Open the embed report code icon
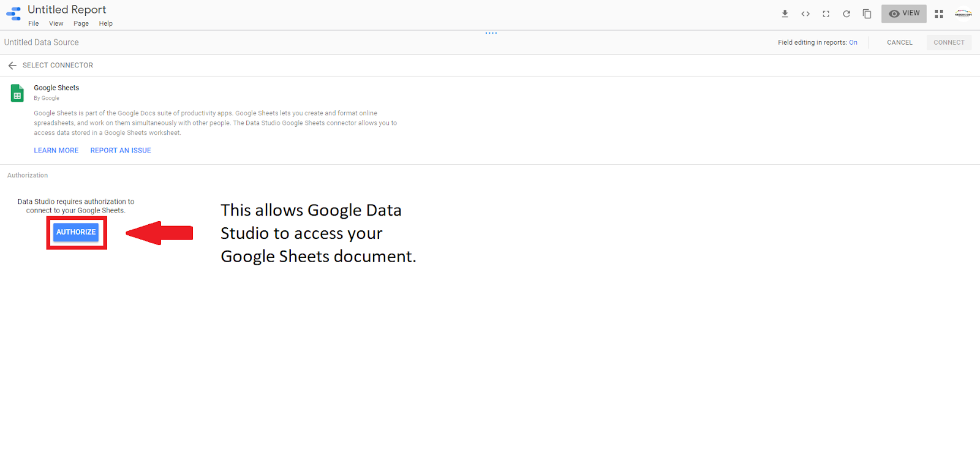 pos(805,13)
